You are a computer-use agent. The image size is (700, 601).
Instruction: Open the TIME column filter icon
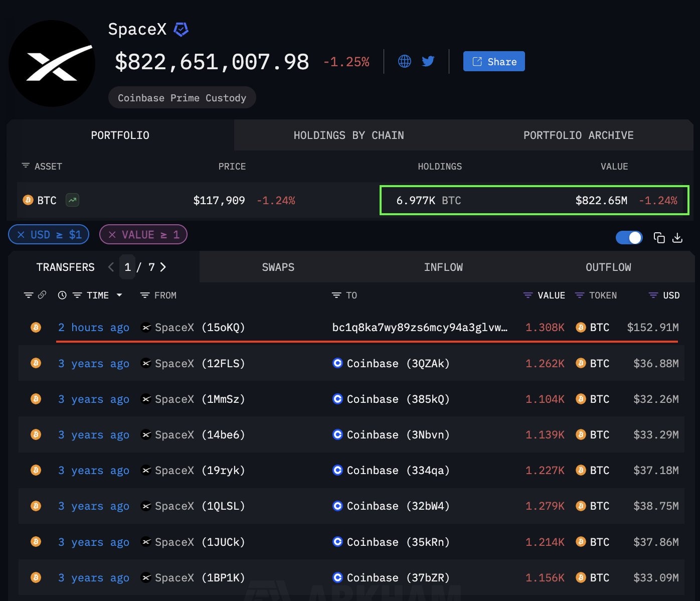77,295
